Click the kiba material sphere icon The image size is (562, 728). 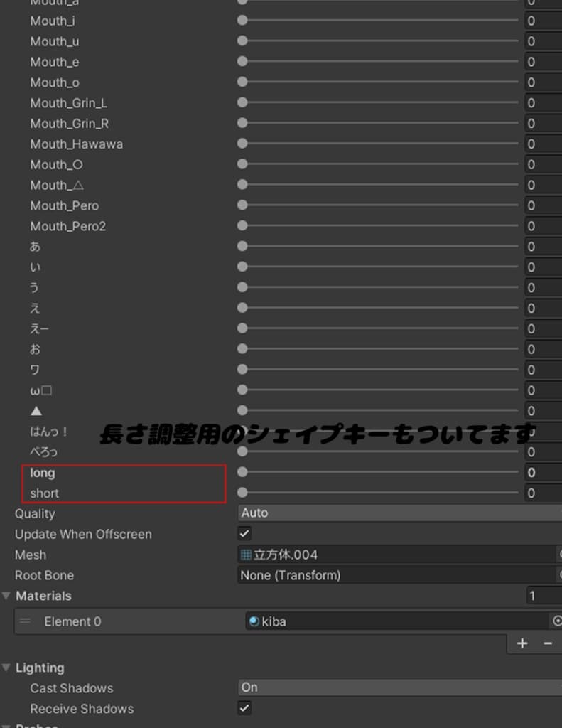point(254,621)
